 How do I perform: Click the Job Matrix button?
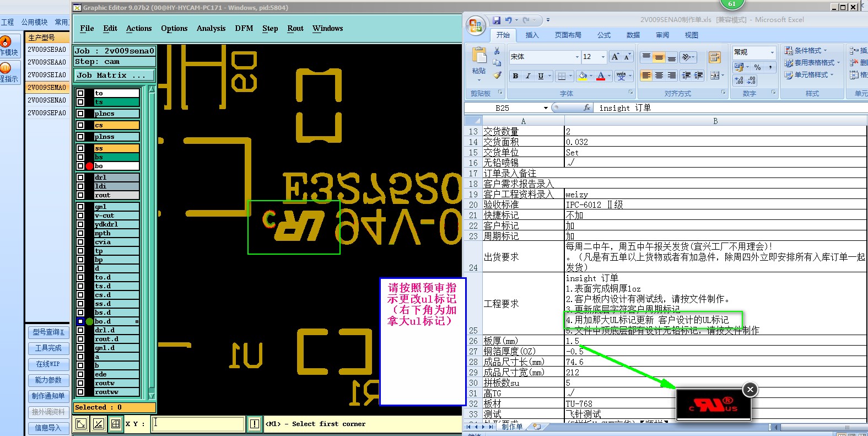(x=115, y=76)
